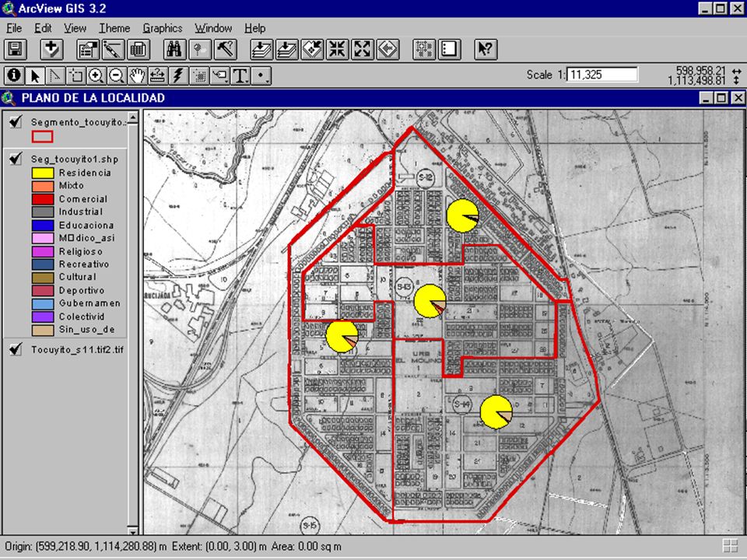Select the Tocuyito_s11.tif2.tif theme name
Image resolution: width=747 pixels, height=560 pixels.
click(x=77, y=349)
